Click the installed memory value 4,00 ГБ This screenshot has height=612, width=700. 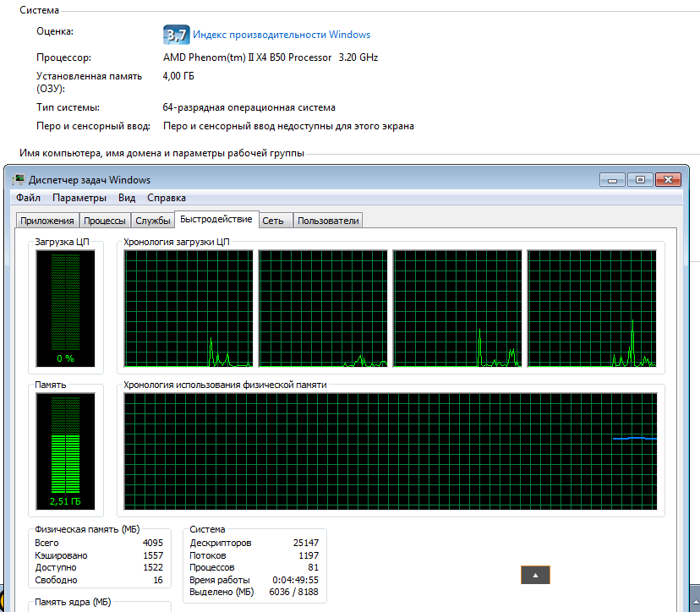tap(178, 76)
